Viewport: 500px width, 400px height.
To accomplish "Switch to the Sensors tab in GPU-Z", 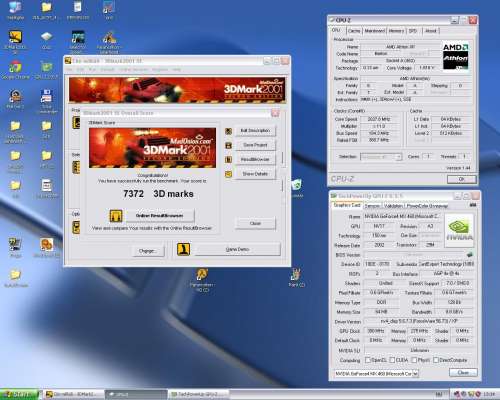I will pos(372,206).
